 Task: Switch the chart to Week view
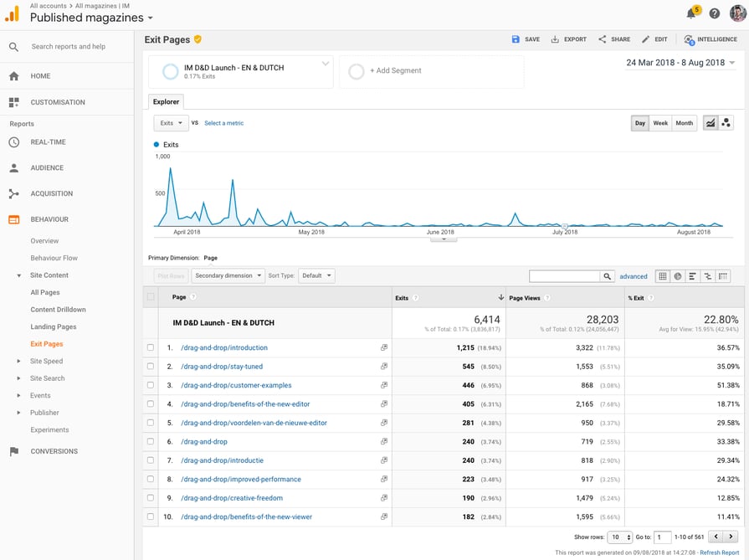click(660, 123)
